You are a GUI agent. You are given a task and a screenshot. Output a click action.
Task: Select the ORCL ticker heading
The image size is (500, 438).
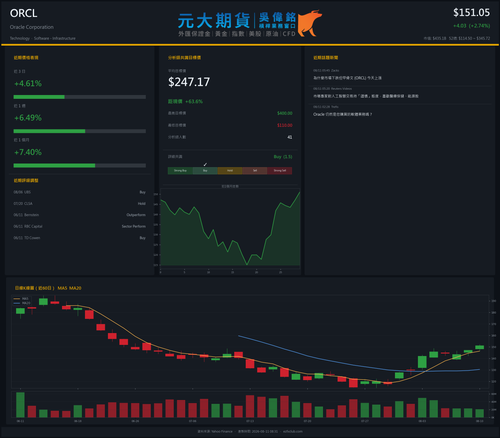click(x=23, y=13)
